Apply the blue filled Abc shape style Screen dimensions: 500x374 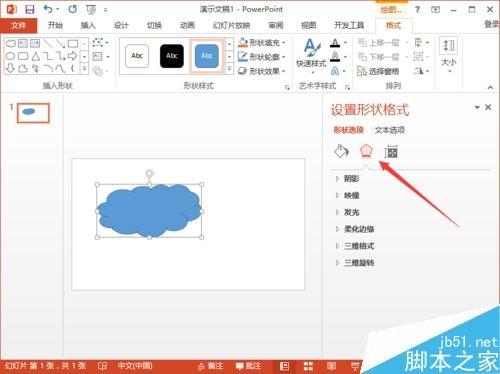tap(207, 56)
